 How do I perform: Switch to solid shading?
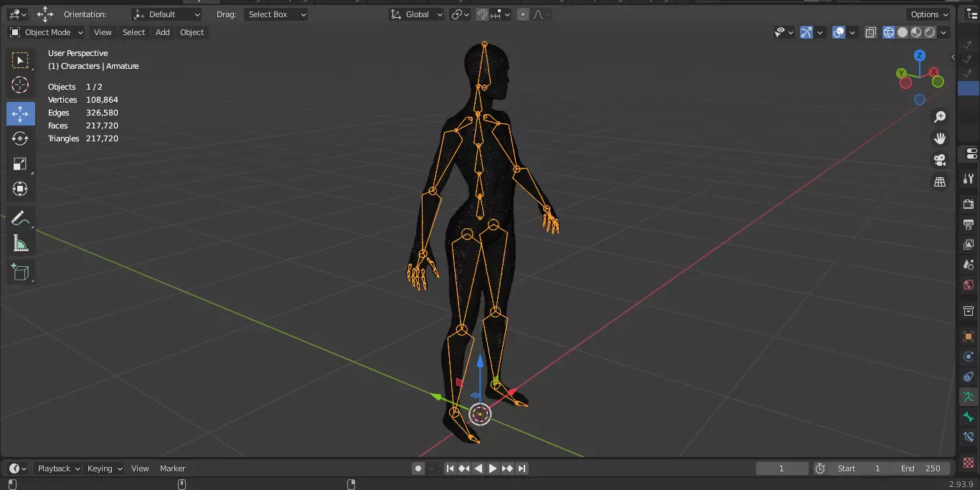tap(903, 32)
